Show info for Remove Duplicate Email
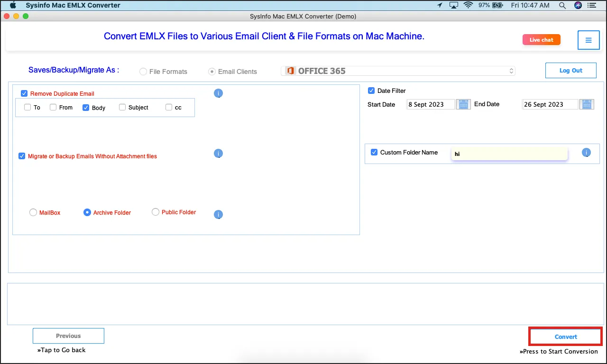 point(218,93)
